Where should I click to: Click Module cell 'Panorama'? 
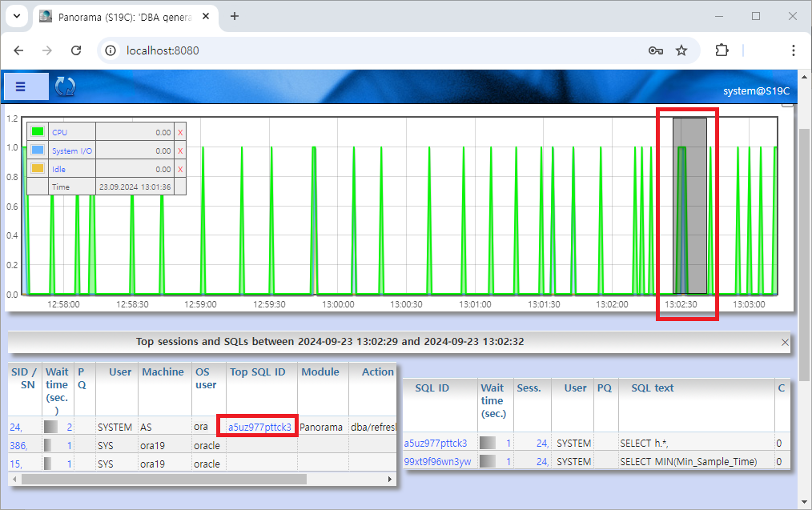pyautogui.click(x=321, y=428)
